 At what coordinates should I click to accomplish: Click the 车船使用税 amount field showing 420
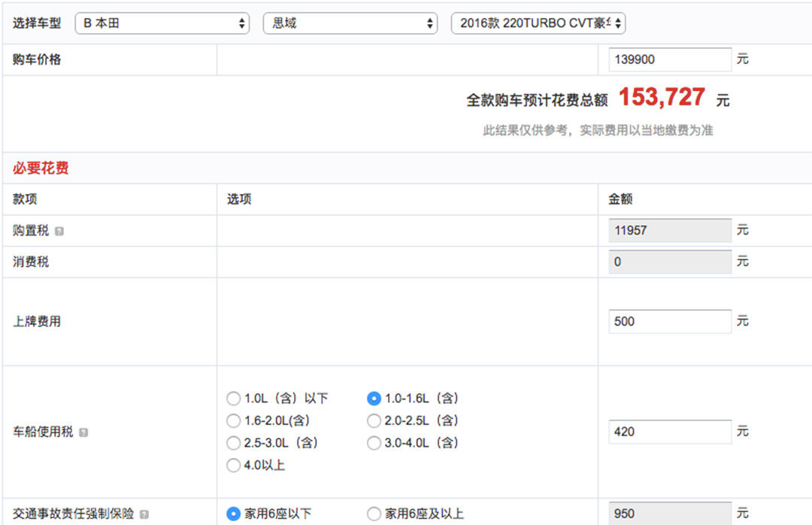(669, 432)
